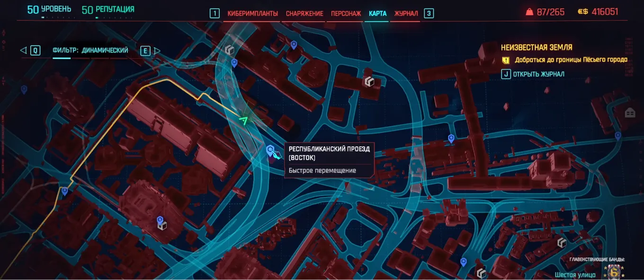Select the apartment house icon on the map
Image resolution: width=644 pixels, height=280 pixels.
click(630, 113)
